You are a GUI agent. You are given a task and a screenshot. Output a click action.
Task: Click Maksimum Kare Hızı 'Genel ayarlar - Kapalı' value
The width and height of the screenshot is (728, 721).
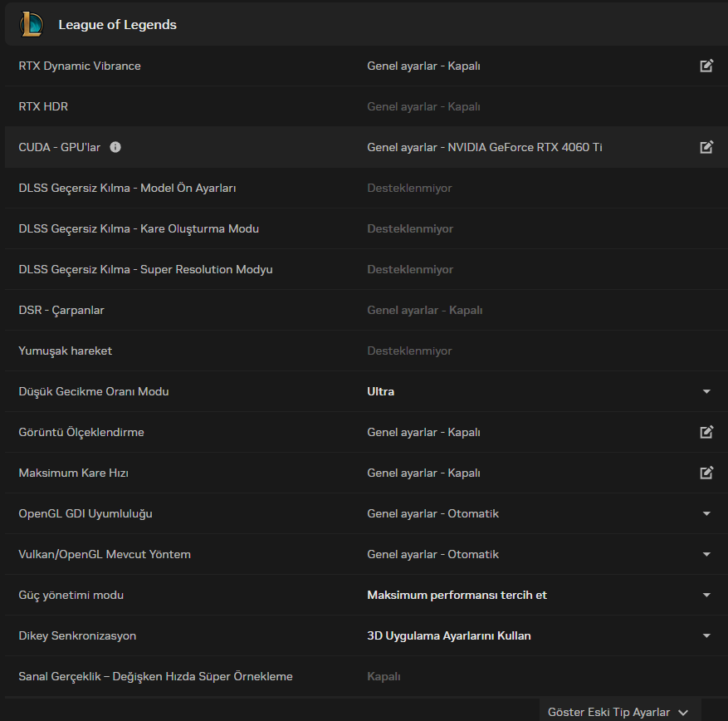[423, 473]
